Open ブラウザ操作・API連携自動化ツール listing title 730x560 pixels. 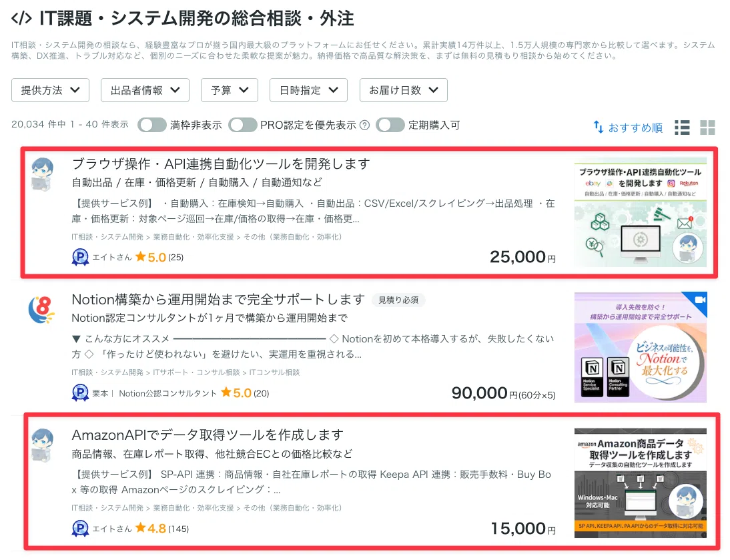[221, 164]
